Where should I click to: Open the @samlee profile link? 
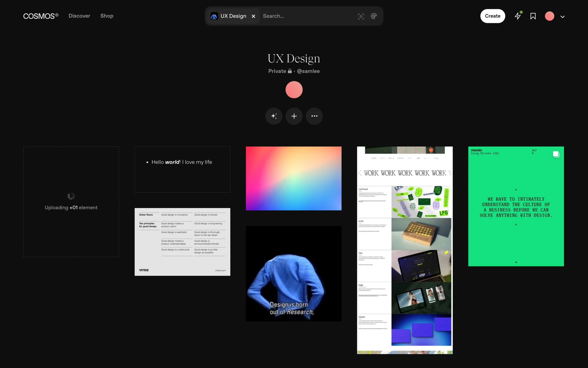308,71
